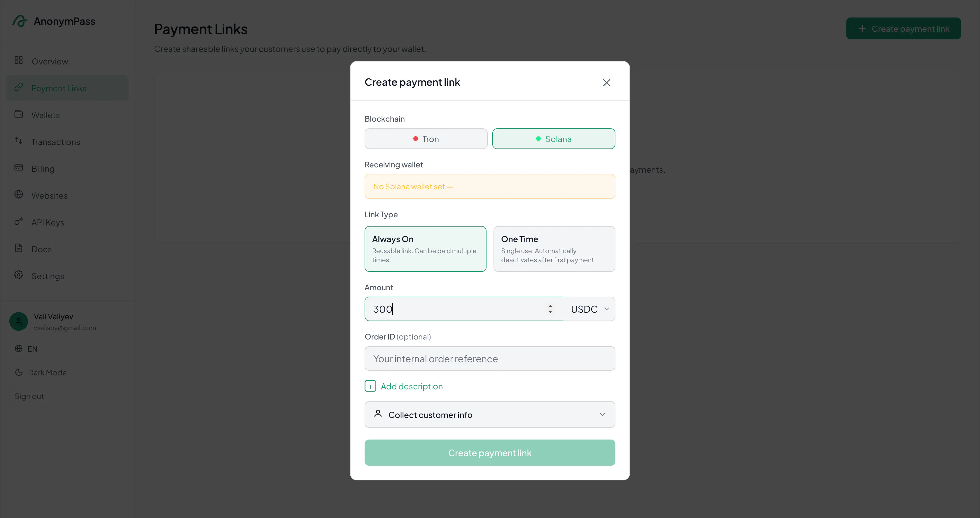
Task: Click the Add description link
Action: [x=412, y=386]
